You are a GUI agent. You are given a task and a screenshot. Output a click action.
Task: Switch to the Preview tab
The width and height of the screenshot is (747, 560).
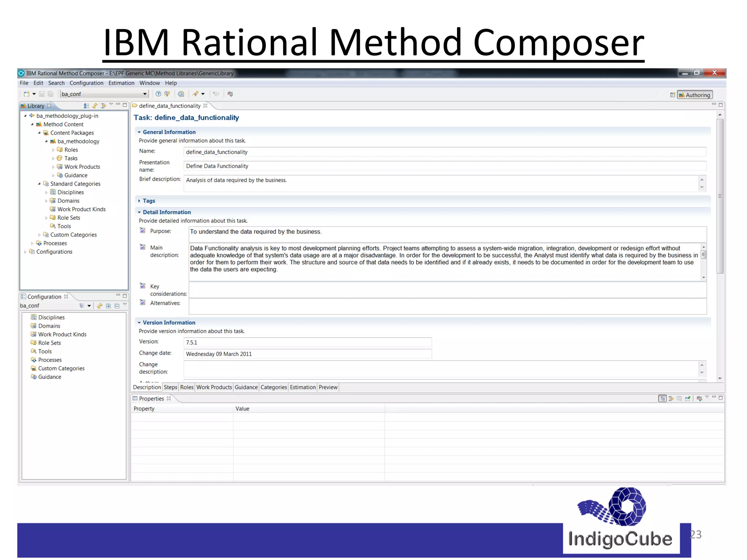(x=328, y=387)
